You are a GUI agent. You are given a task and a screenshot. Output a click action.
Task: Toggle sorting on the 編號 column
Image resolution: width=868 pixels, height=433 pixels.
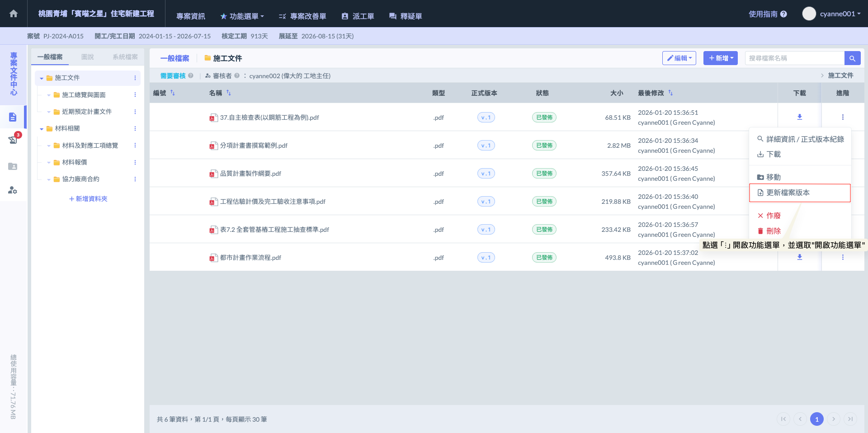(173, 93)
